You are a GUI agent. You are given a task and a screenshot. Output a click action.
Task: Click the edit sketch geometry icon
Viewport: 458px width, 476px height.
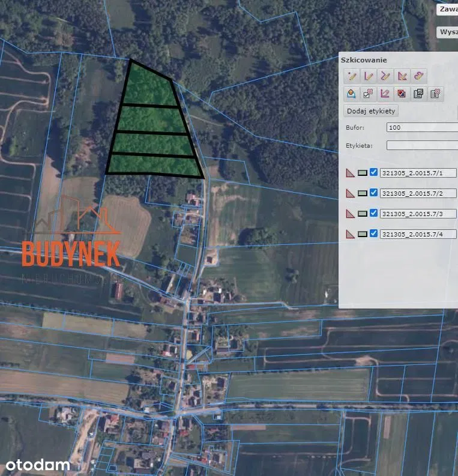coord(385,93)
